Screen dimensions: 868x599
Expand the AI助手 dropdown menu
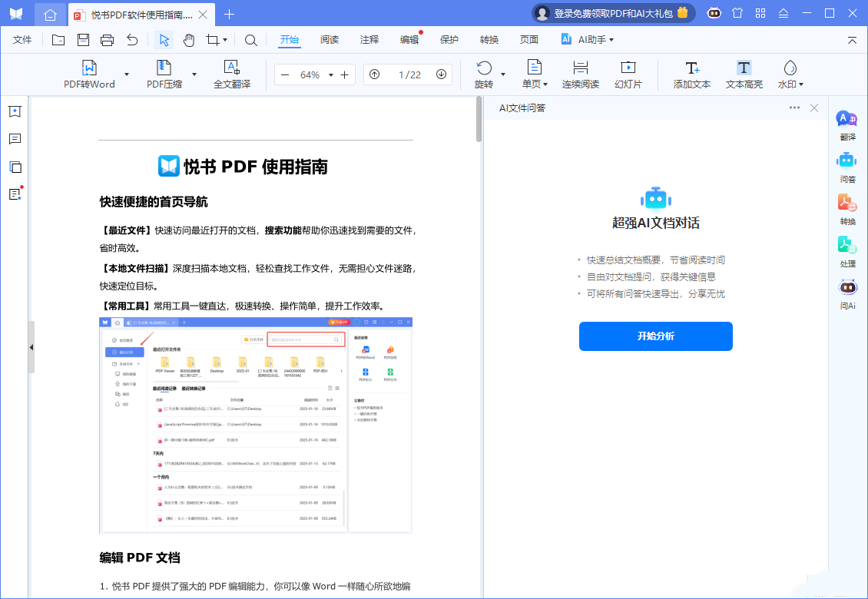(x=611, y=40)
